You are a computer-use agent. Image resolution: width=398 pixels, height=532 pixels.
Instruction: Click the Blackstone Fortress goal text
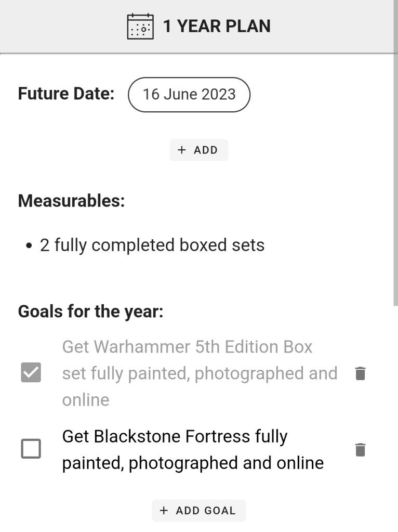click(x=193, y=450)
